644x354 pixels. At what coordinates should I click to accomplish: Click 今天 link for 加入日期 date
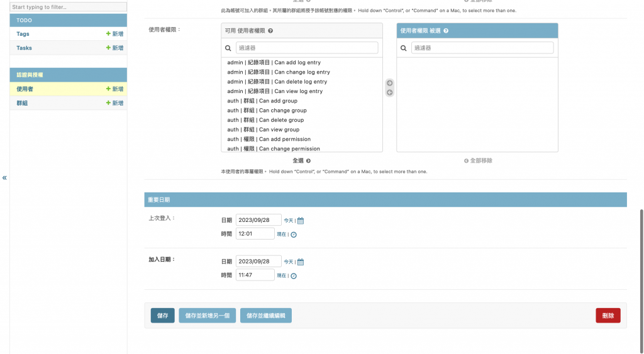tap(288, 262)
